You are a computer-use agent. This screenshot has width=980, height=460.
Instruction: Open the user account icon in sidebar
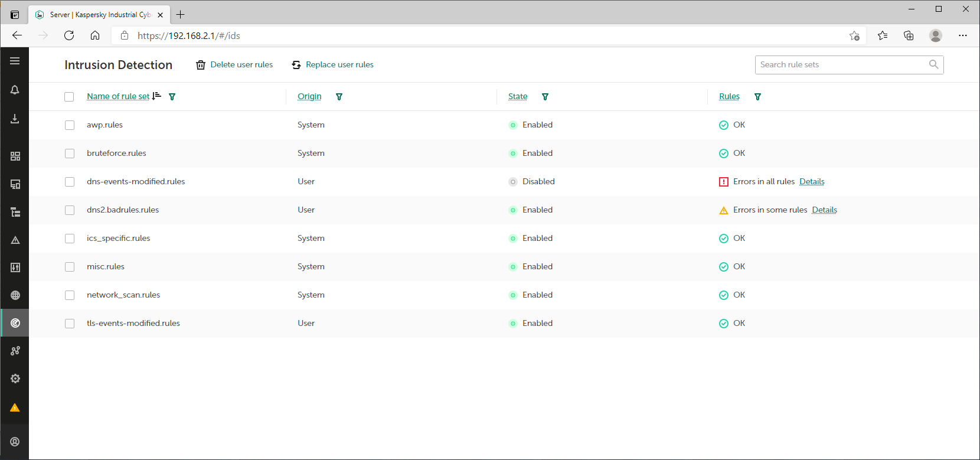pos(15,442)
